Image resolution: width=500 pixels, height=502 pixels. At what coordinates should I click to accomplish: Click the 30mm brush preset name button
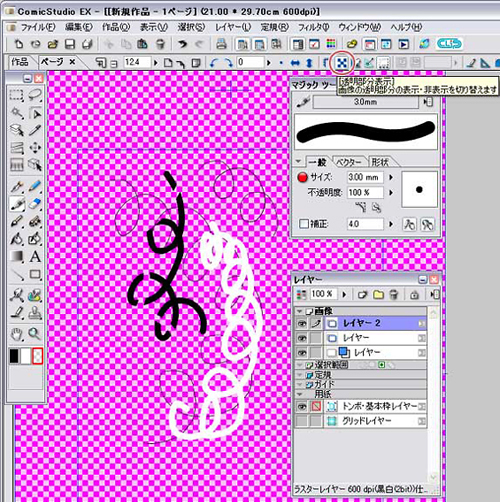(x=366, y=102)
